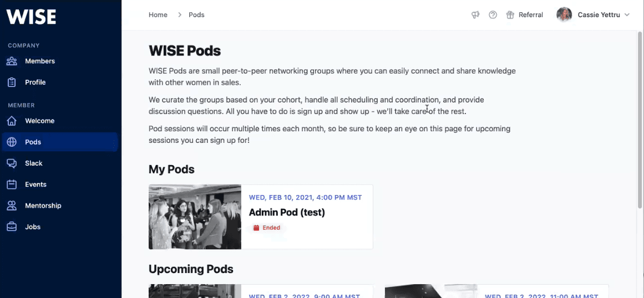
Task: Open the Admin Pod (test) title
Action: coord(287,212)
